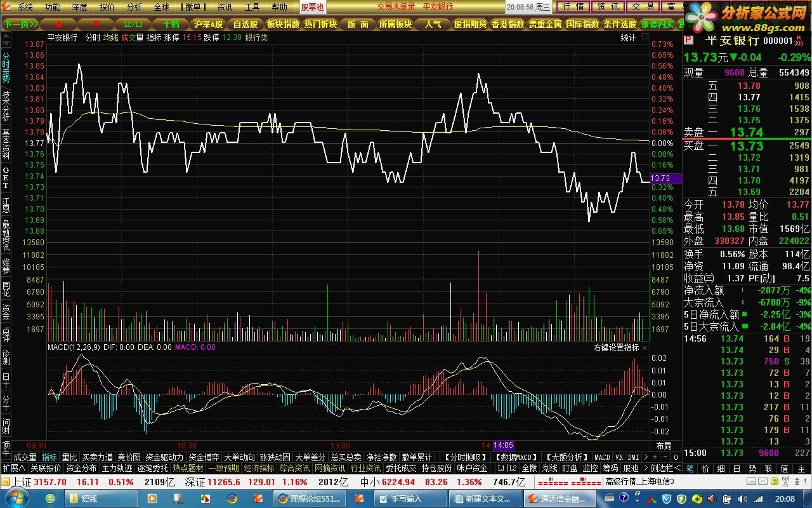Click the red up-arrow toolbar button
This screenshot has width=812, height=508.
[x=58, y=24]
